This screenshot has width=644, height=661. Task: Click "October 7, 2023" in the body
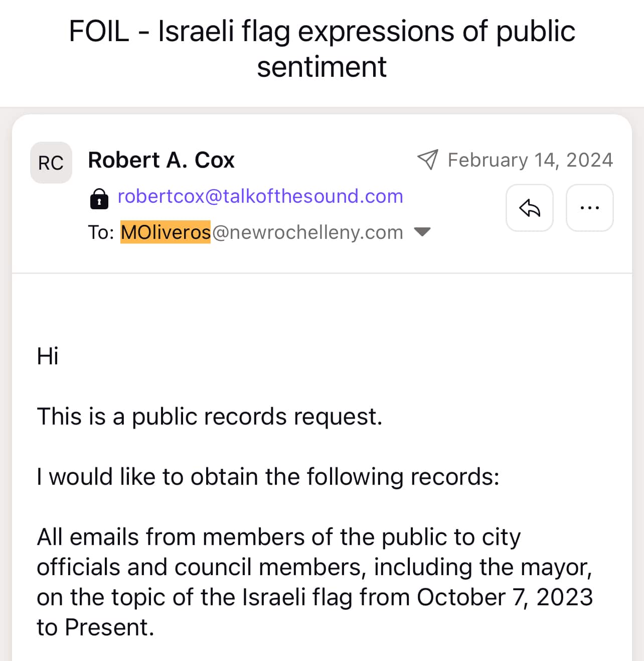(x=505, y=597)
